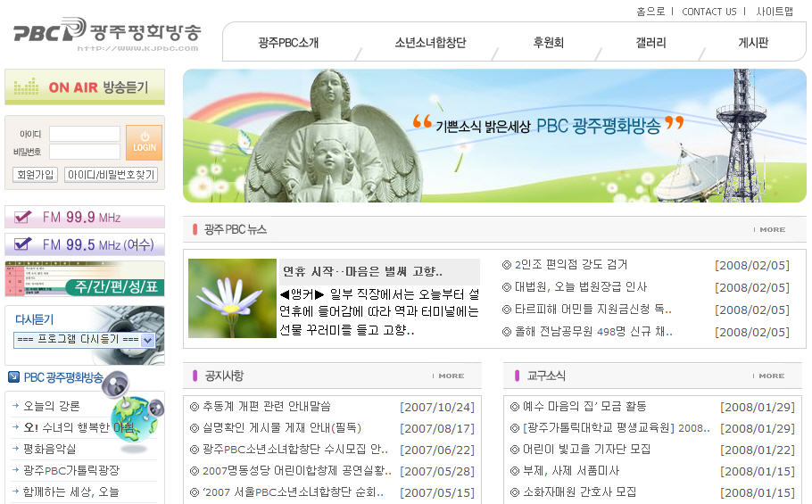Open 광주PBC가톨릭광장 link
The height and width of the screenshot is (504, 812).
[x=71, y=470]
